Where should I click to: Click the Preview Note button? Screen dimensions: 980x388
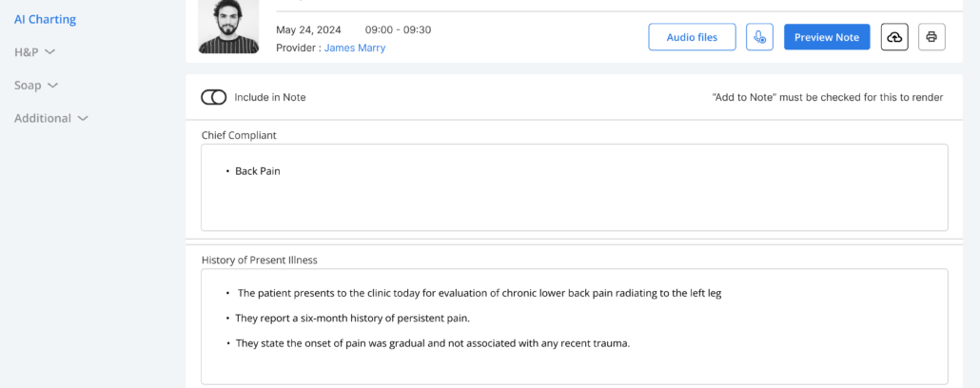coord(826,37)
